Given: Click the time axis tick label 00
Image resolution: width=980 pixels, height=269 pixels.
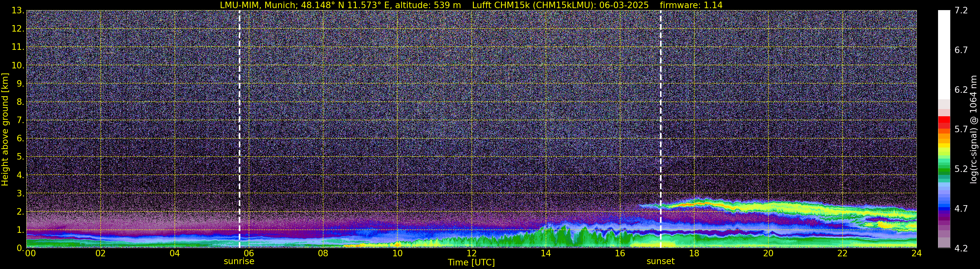Looking at the screenshot, I should coord(31,254).
